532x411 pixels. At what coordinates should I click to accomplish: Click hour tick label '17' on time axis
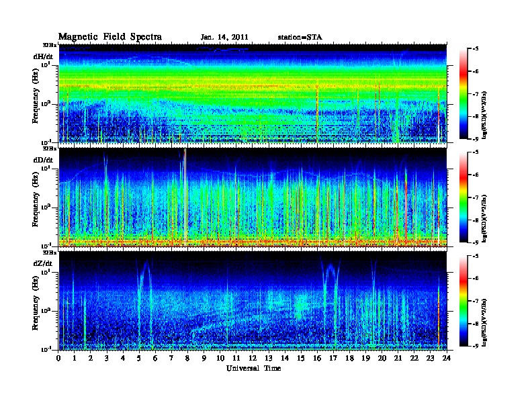[333, 358]
